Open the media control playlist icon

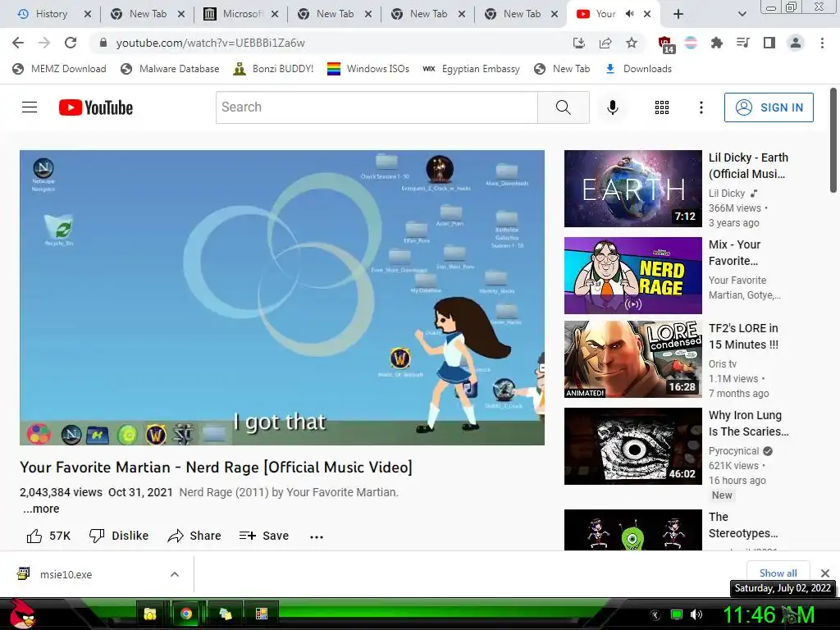(x=742, y=43)
